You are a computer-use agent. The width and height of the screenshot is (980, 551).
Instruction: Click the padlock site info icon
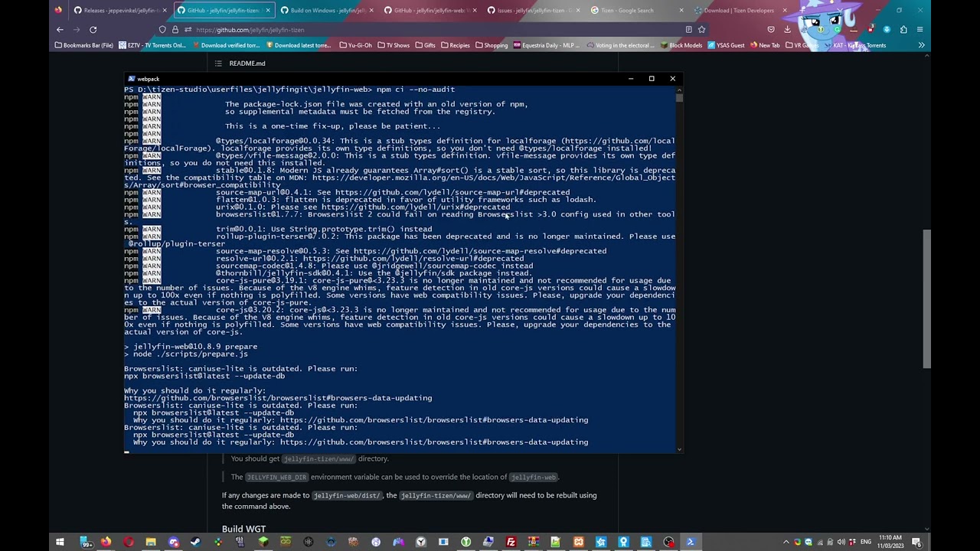click(x=175, y=30)
